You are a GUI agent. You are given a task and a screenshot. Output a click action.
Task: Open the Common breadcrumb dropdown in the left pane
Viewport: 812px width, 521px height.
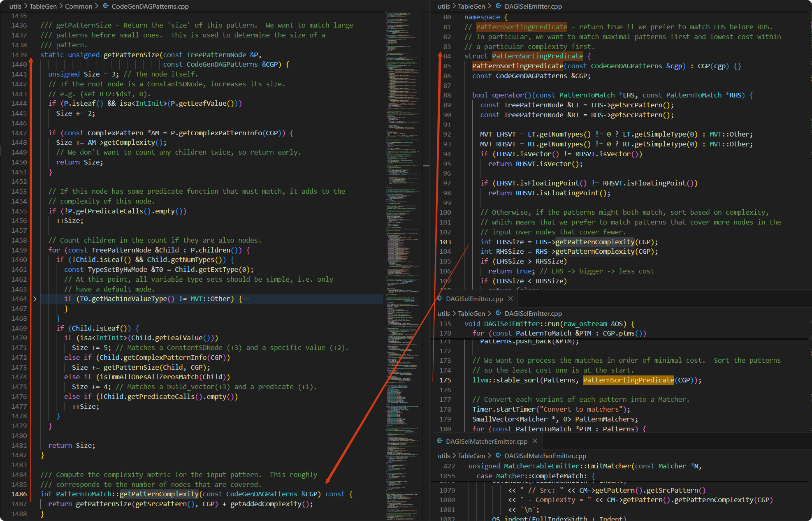pos(79,6)
